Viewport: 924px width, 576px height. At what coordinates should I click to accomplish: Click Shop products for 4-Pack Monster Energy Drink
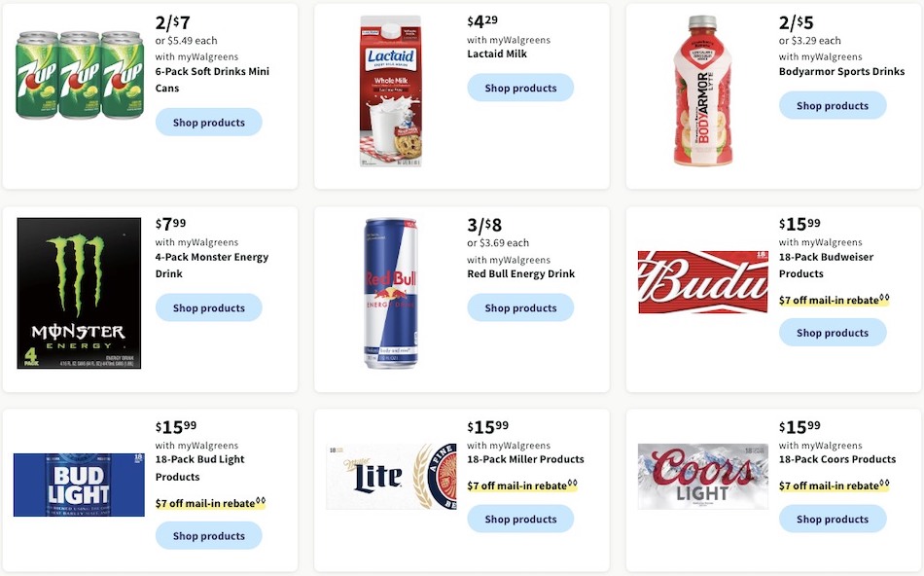[x=208, y=307]
